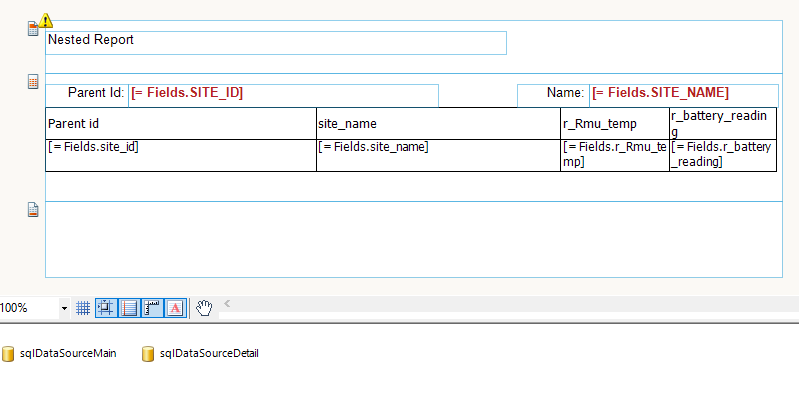Image resolution: width=799 pixels, height=396 pixels.
Task: Toggle the red letter A watermark icon
Action: point(175,308)
